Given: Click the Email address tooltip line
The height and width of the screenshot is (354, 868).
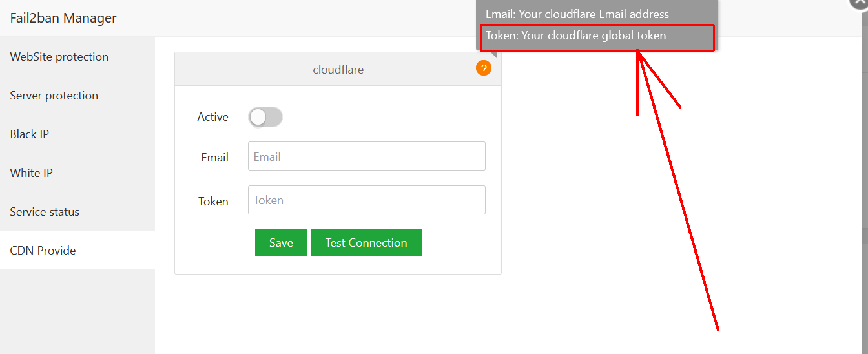Looking at the screenshot, I should (577, 14).
